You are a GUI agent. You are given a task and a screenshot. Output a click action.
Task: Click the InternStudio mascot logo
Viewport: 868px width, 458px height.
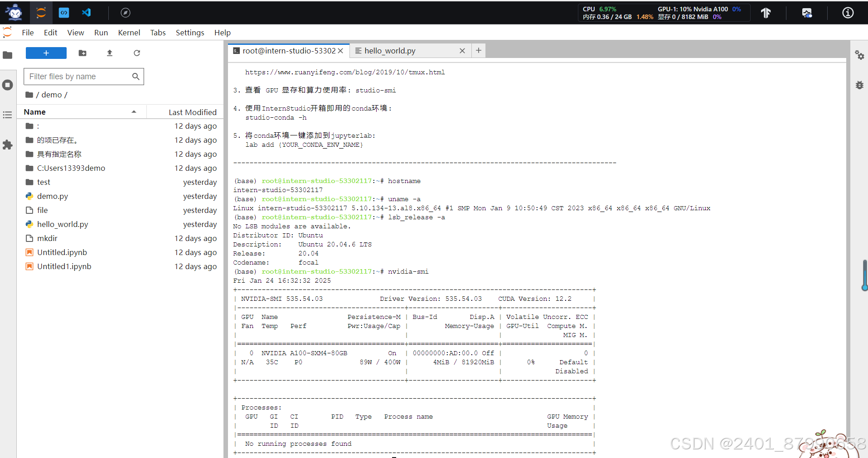(x=15, y=13)
